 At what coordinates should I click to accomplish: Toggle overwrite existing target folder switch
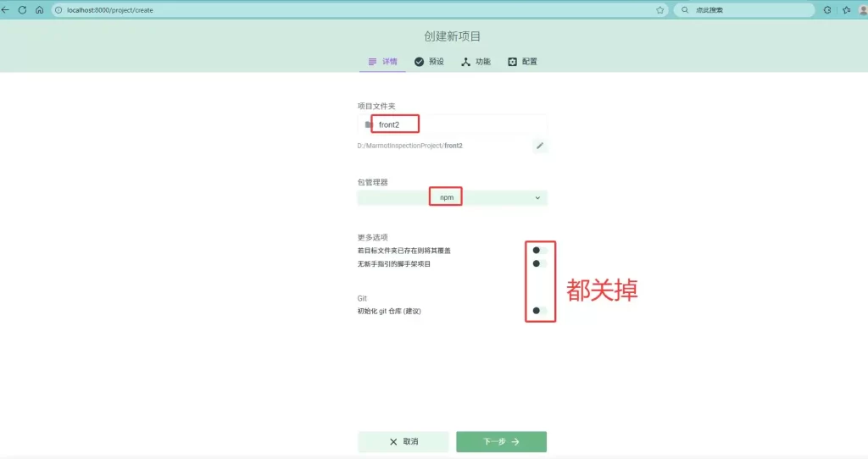tap(539, 250)
